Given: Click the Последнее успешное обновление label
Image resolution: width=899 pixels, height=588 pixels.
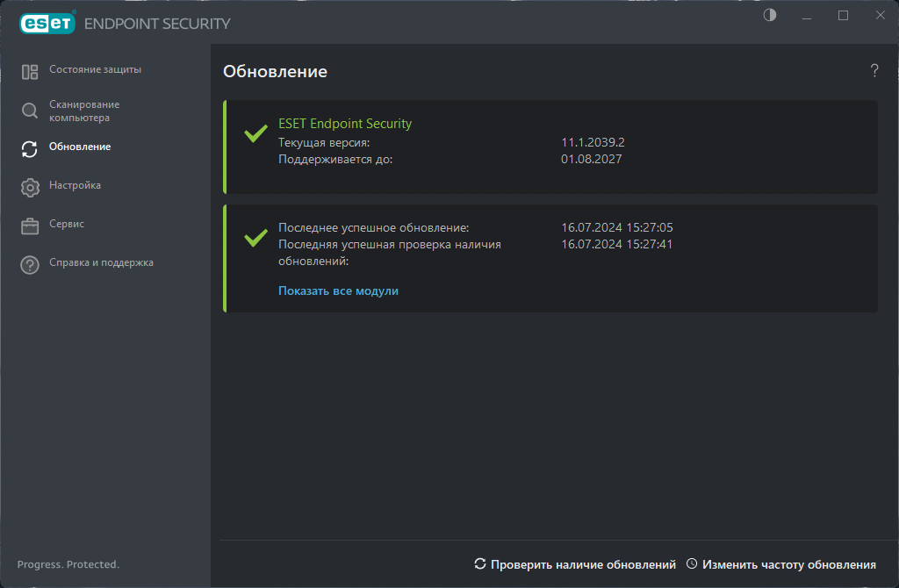Looking at the screenshot, I should tap(374, 227).
